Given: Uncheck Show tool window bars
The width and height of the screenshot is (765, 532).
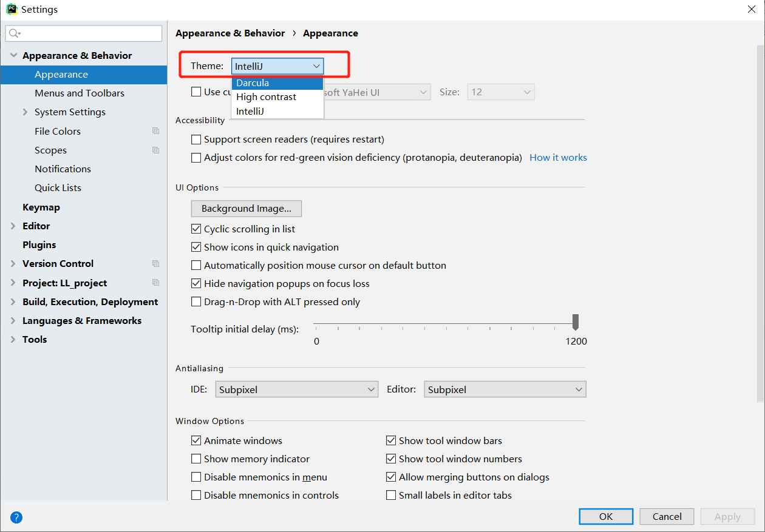Looking at the screenshot, I should pyautogui.click(x=391, y=441).
